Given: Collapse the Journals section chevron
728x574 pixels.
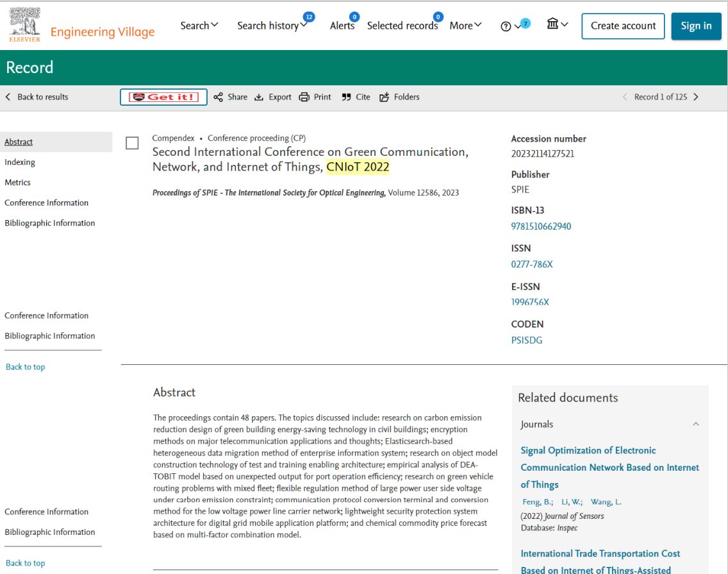Looking at the screenshot, I should coord(695,424).
